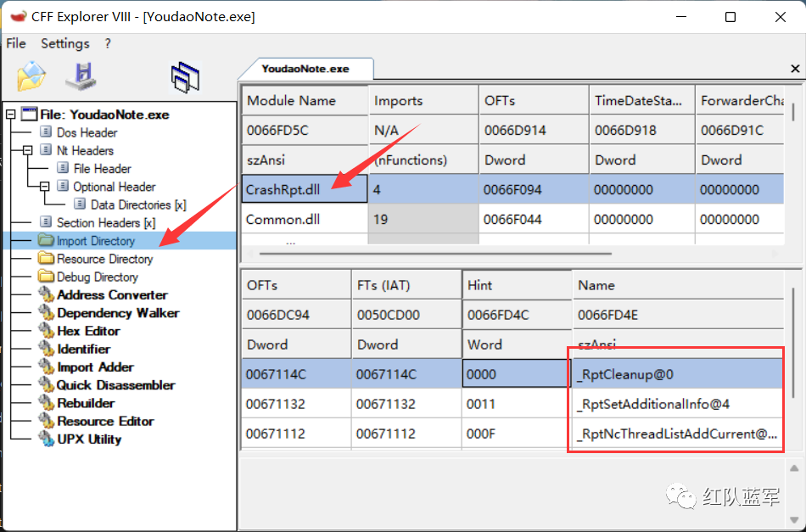Screen dimensions: 806x532
Task: Click the 00671132 OFTs cell in functions table
Action: coord(296,404)
